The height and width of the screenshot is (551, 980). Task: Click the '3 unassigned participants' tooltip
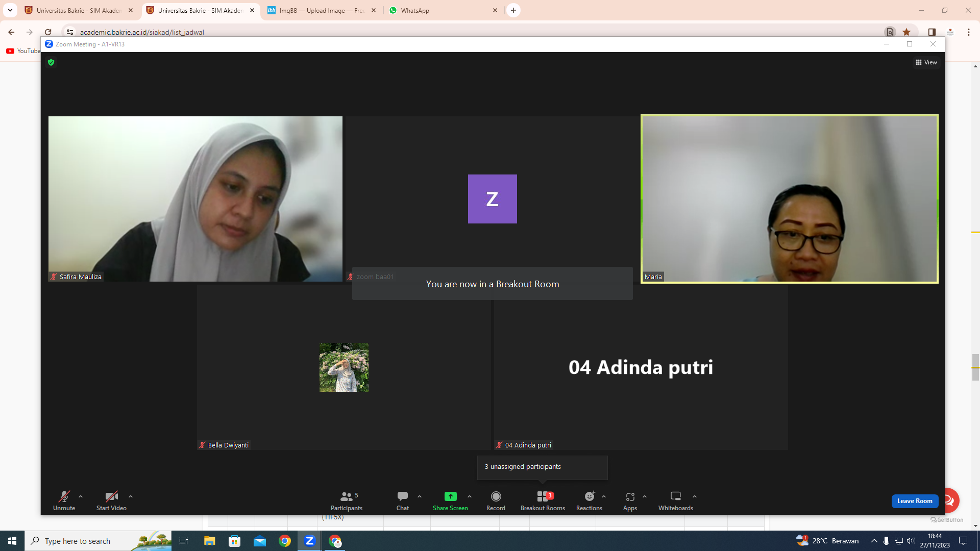pos(543,467)
